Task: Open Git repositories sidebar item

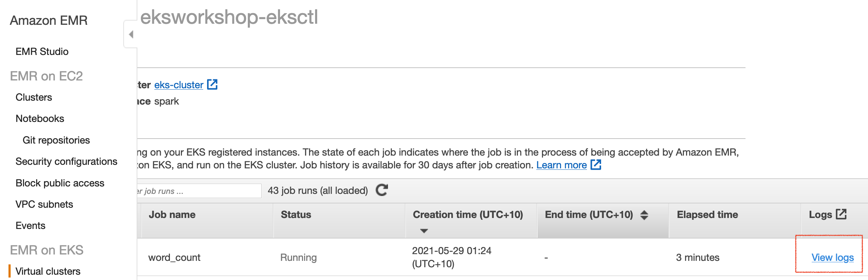Action: (56, 140)
